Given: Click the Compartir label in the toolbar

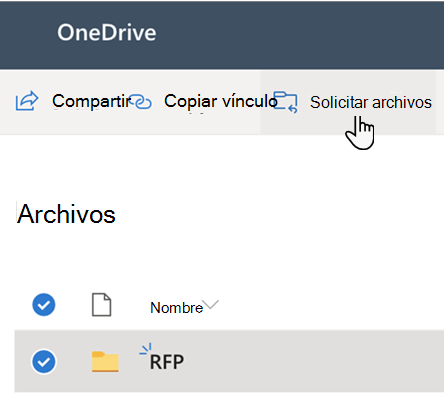Looking at the screenshot, I should coord(92,101).
